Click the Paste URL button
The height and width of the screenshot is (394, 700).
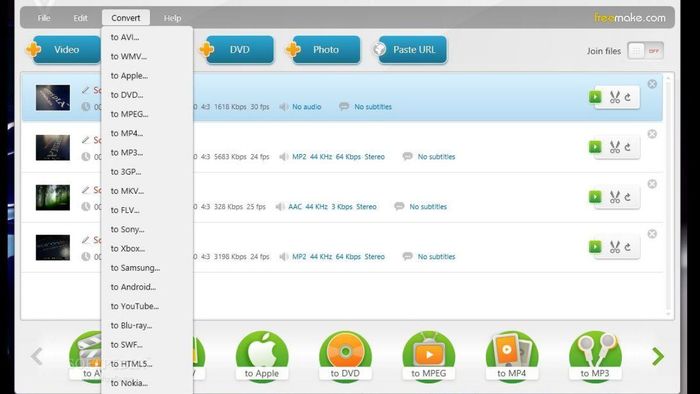coord(410,50)
